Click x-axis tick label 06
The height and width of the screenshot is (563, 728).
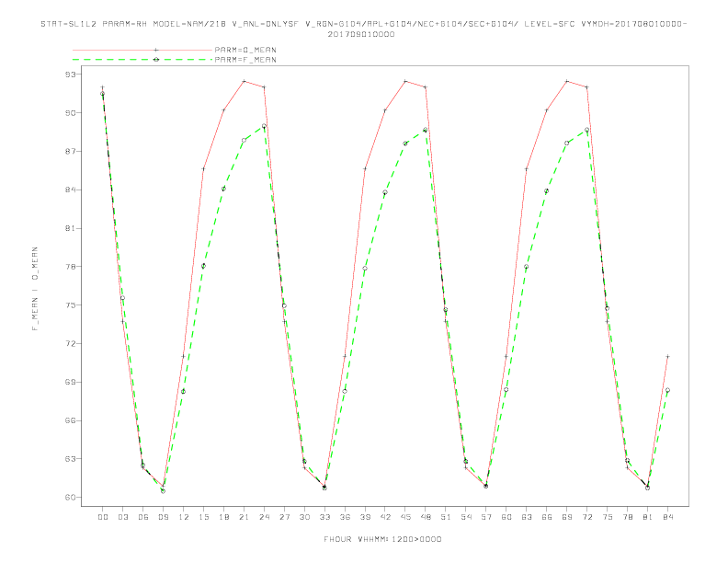click(143, 517)
